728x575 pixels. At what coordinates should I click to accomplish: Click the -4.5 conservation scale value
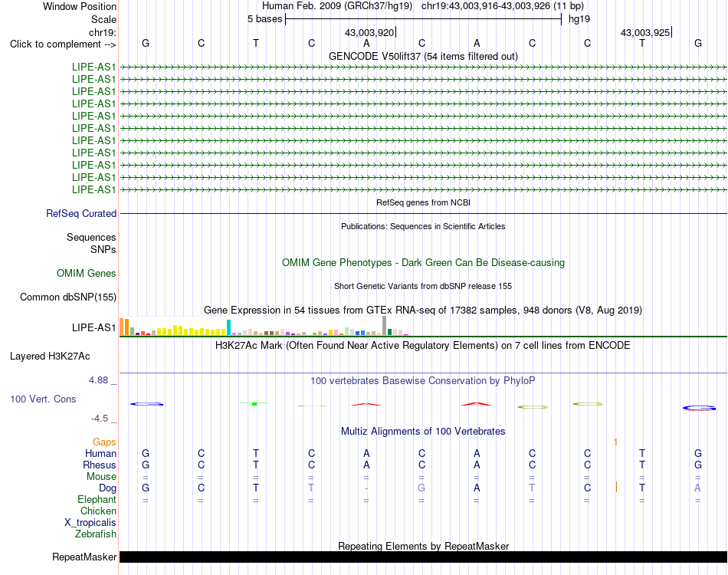[x=100, y=419]
